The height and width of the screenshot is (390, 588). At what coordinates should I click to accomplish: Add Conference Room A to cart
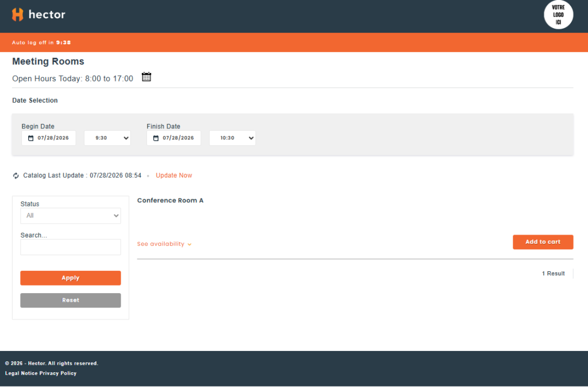(x=543, y=242)
